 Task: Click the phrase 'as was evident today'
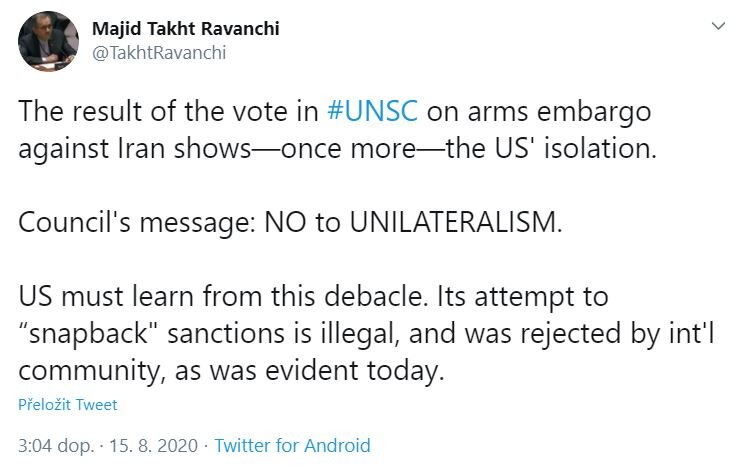click(309, 371)
